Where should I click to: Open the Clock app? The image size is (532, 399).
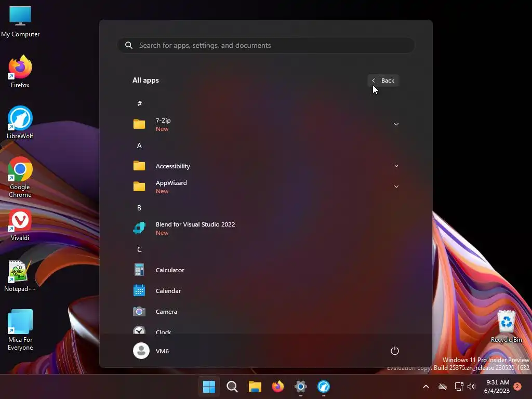265,330
